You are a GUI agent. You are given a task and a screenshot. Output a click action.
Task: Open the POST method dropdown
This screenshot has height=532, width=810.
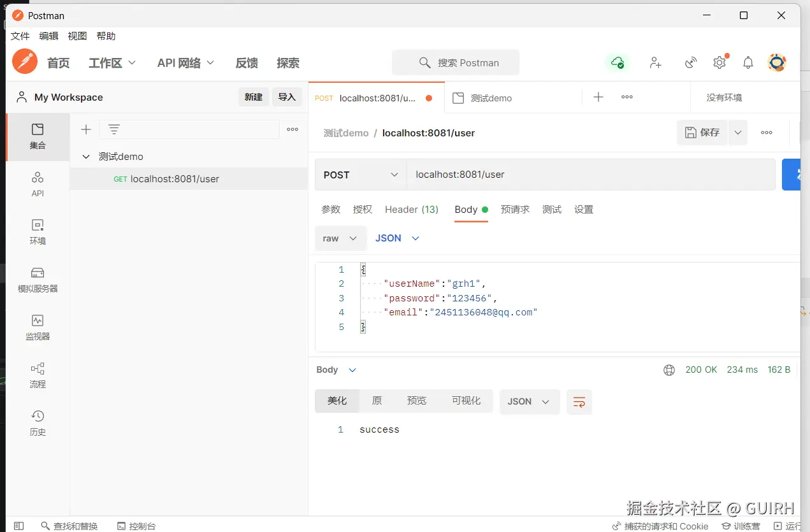[x=361, y=175]
